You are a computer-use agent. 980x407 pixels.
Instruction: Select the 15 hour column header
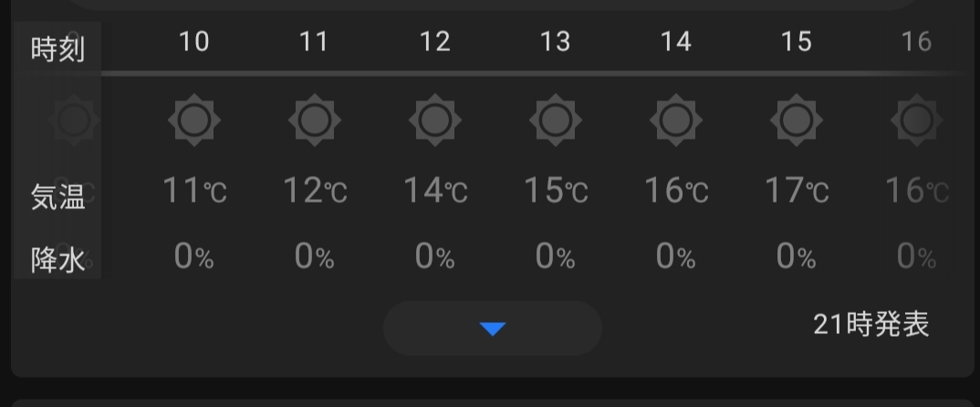[x=797, y=42]
